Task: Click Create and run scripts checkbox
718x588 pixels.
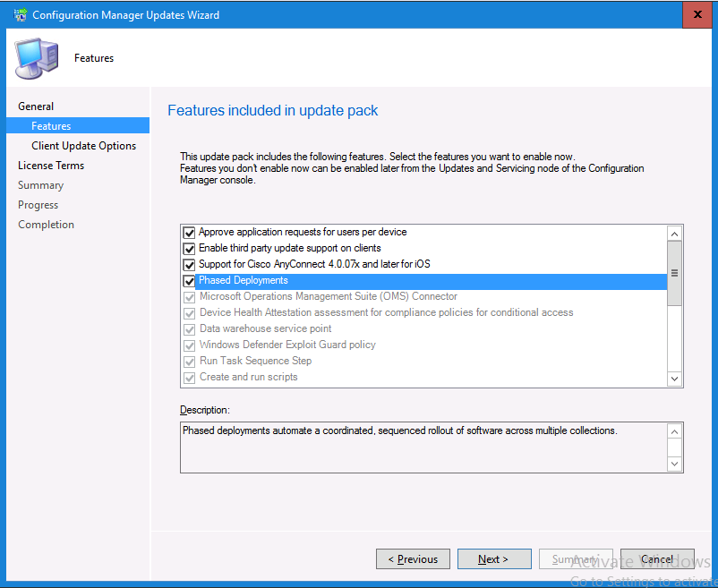Action: pyautogui.click(x=189, y=378)
